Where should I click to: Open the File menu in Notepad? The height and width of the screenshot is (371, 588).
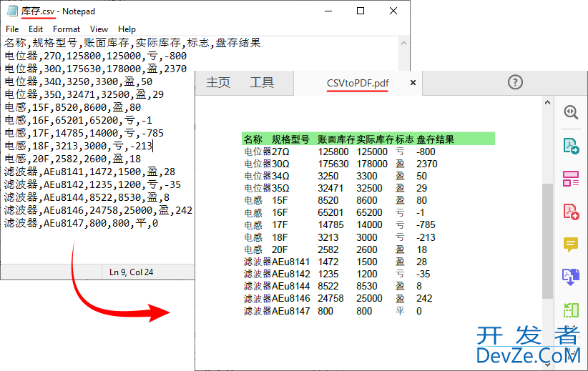(12, 29)
